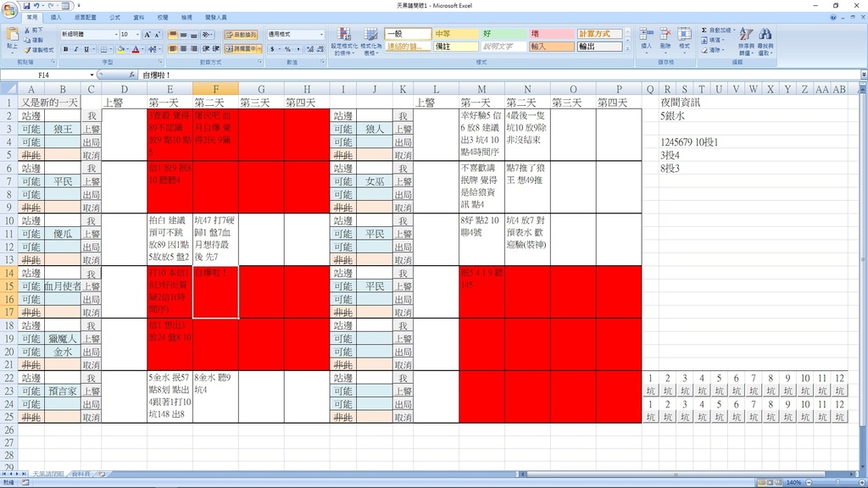The image size is (868, 488).
Task: Switch to the 檢視 ribbon tab
Action: click(186, 17)
